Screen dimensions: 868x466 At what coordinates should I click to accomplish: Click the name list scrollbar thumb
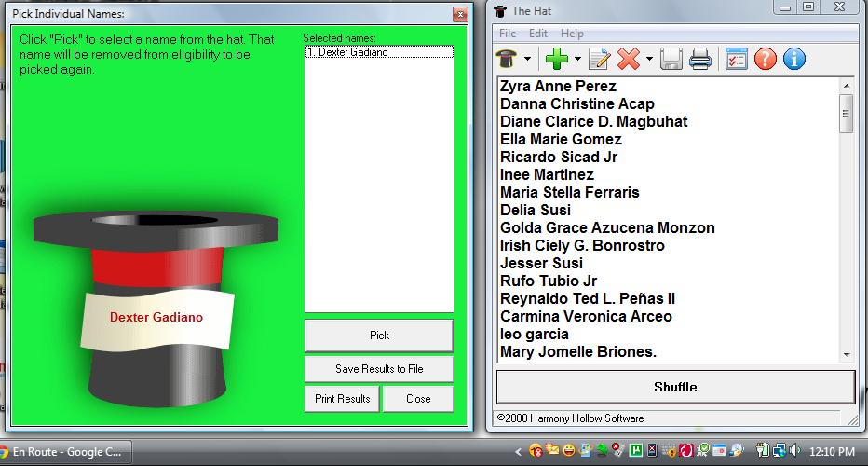[846, 114]
